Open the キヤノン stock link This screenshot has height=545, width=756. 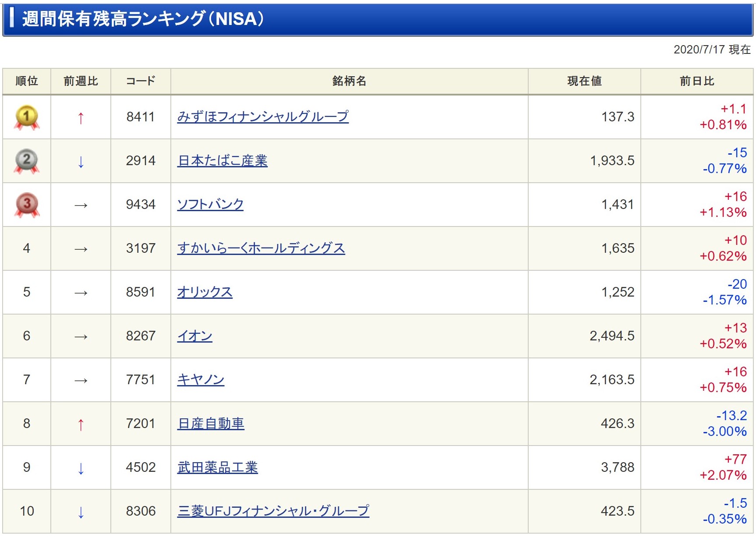point(201,379)
